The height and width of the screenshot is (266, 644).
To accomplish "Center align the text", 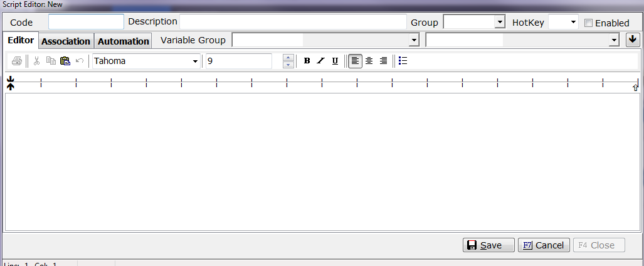I will pos(369,61).
